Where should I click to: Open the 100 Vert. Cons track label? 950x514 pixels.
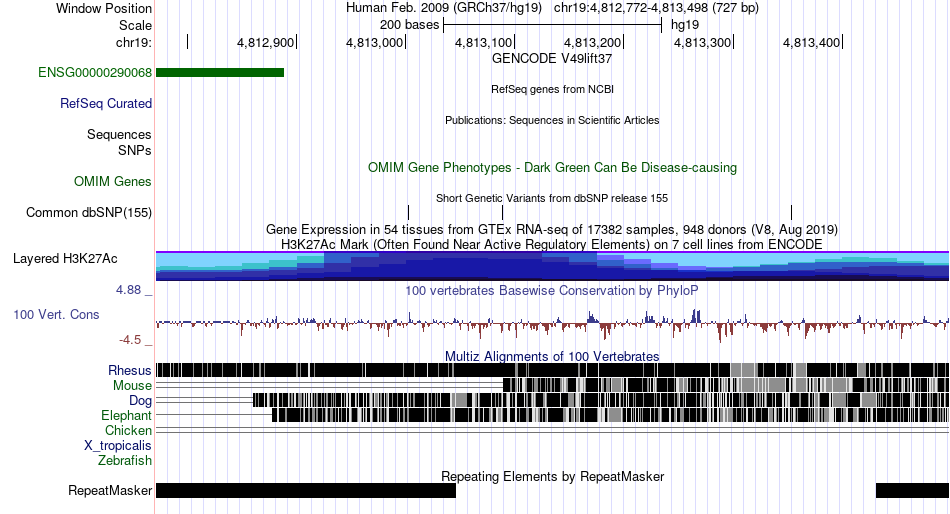(56, 315)
